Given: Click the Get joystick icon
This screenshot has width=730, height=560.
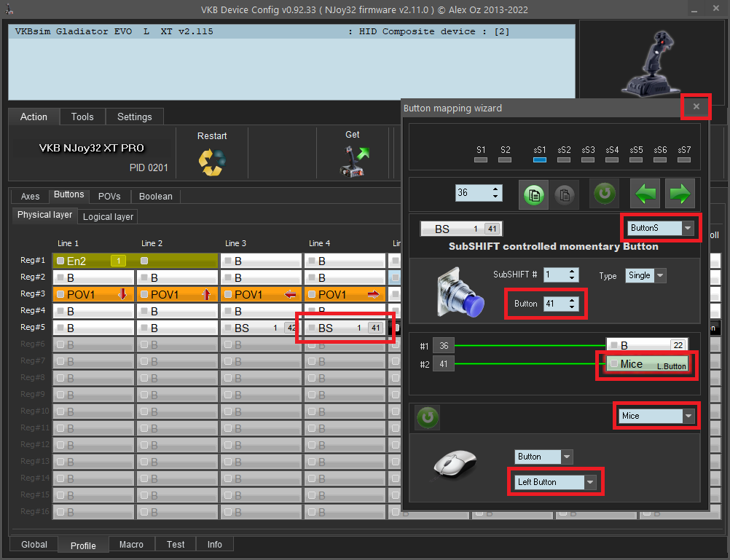Looking at the screenshot, I should [x=354, y=162].
